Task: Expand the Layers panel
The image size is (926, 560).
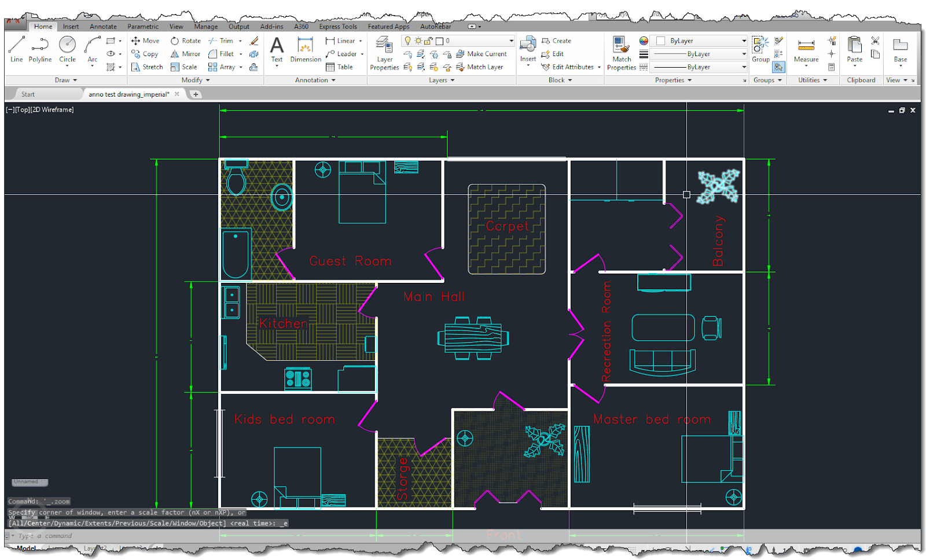Action: pos(442,80)
